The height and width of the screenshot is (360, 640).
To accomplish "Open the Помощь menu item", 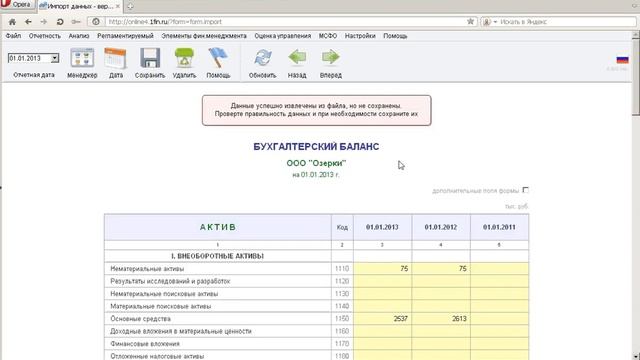I will pos(395,36).
